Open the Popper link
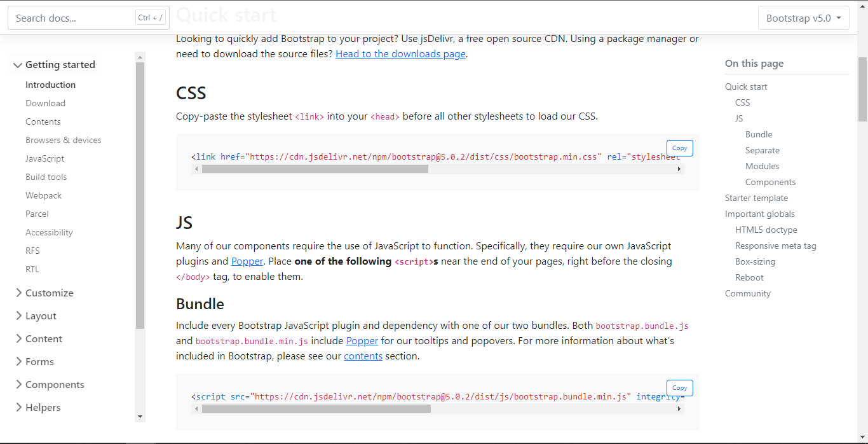The image size is (868, 444). (x=247, y=261)
